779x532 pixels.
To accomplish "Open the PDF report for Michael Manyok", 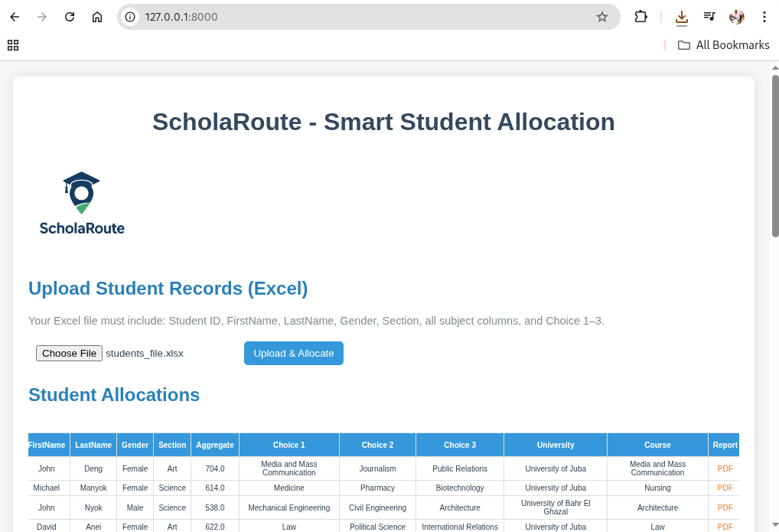I will point(725,488).
